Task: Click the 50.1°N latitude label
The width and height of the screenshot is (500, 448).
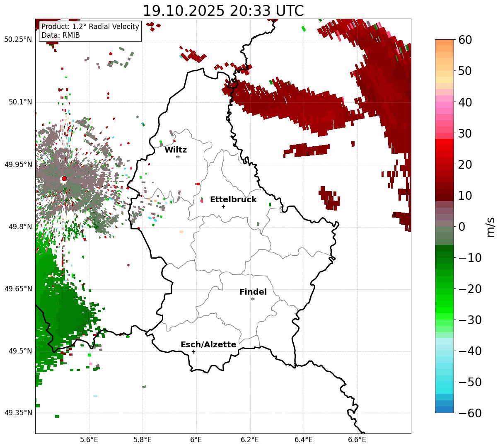Action: tap(20, 102)
